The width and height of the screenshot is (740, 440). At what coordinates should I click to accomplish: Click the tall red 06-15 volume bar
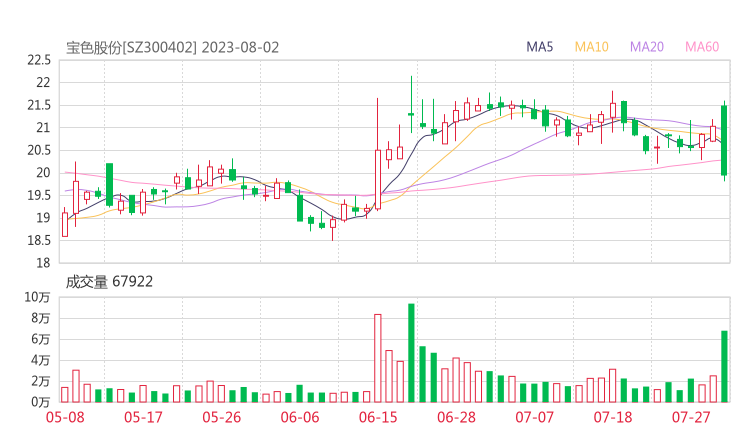[x=378, y=358]
